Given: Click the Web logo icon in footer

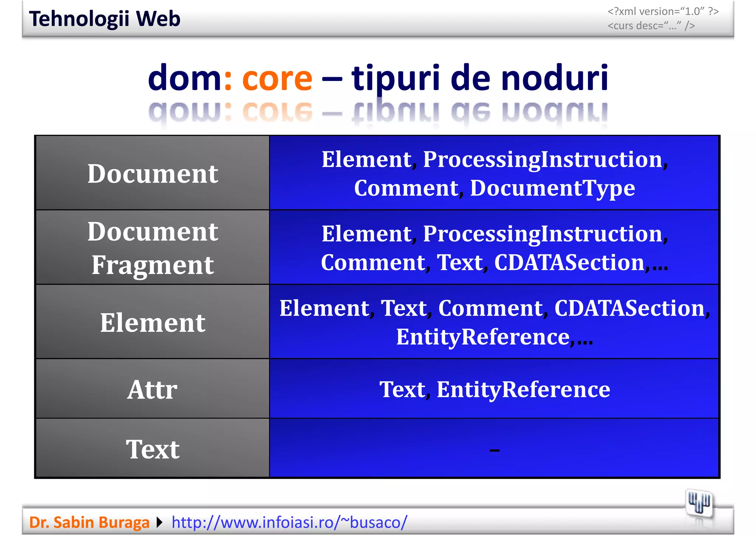Looking at the screenshot, I should [699, 504].
